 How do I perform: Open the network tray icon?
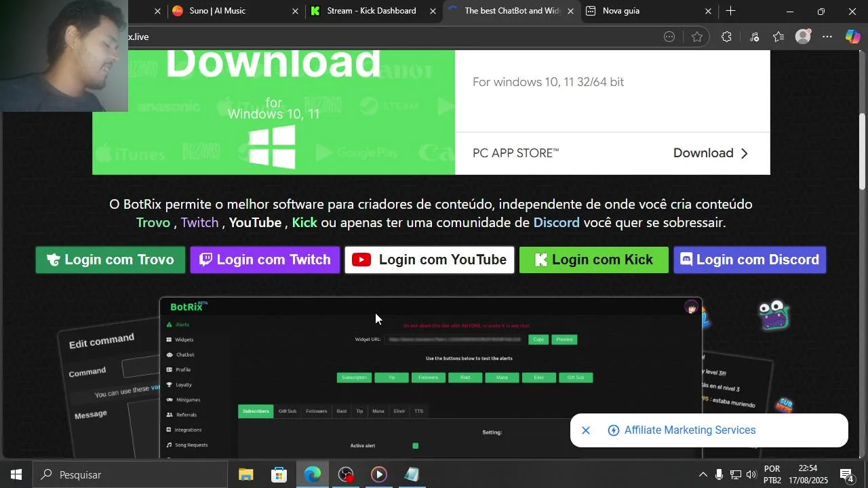click(735, 474)
